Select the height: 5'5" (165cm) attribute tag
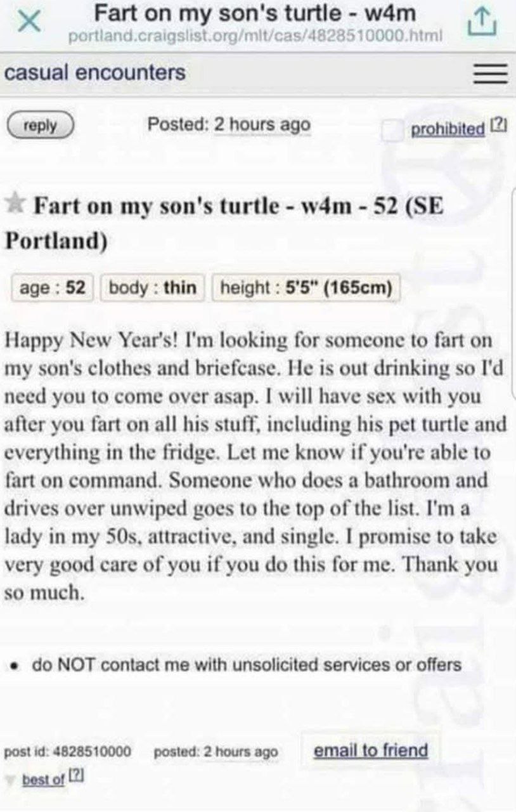The width and height of the screenshot is (516, 812). (306, 289)
